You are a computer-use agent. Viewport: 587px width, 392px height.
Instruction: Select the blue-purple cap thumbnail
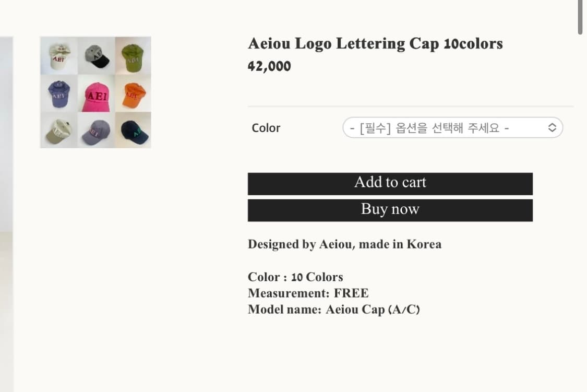(58, 92)
